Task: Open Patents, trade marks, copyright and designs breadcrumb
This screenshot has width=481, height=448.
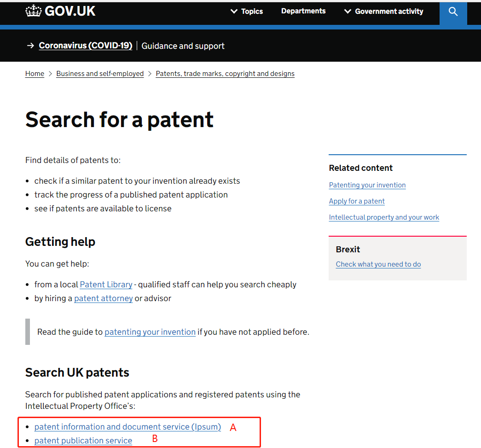Action: click(x=225, y=74)
